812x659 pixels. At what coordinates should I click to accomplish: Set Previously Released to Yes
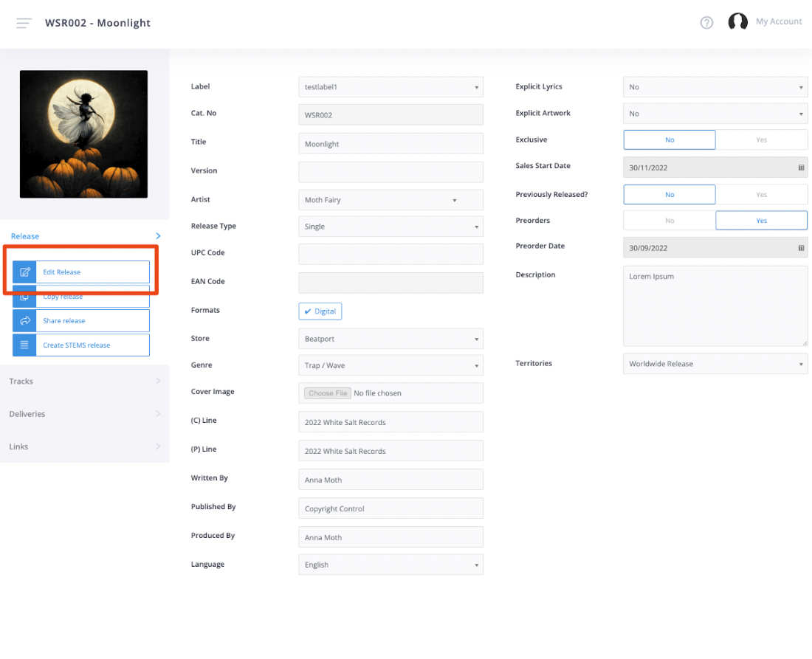[761, 195]
